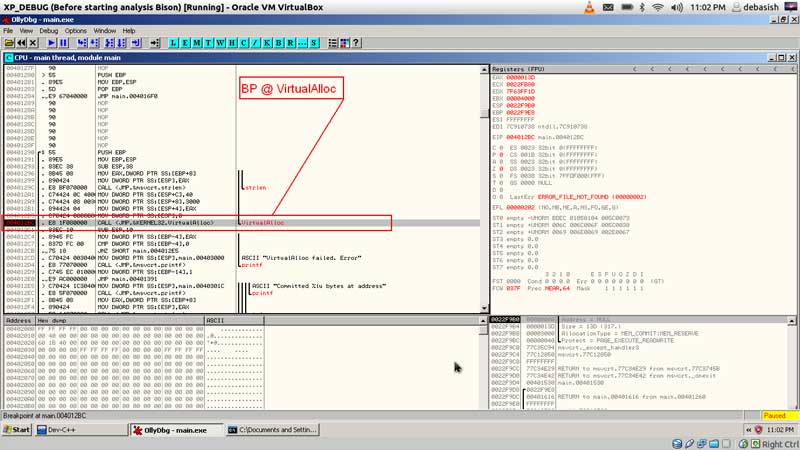
Task: Switch to OllyDbg main.exe taskbar button
Action: pyautogui.click(x=177, y=430)
